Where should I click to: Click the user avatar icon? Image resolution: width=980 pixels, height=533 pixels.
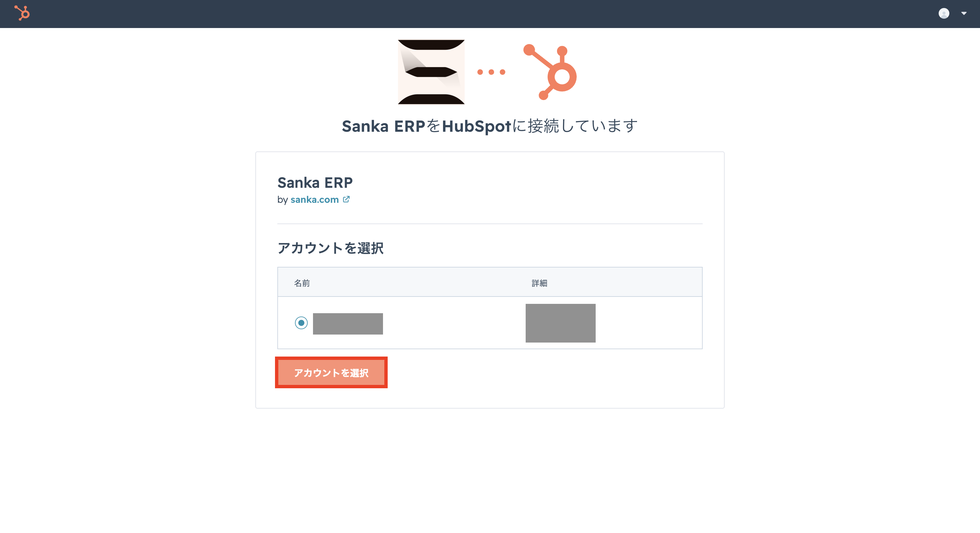[943, 13]
